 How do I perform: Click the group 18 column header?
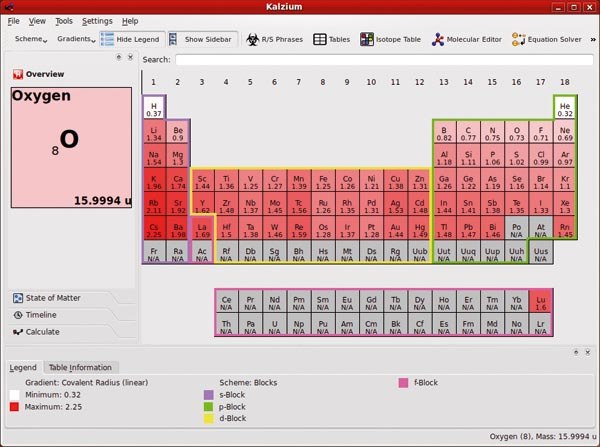coord(565,82)
